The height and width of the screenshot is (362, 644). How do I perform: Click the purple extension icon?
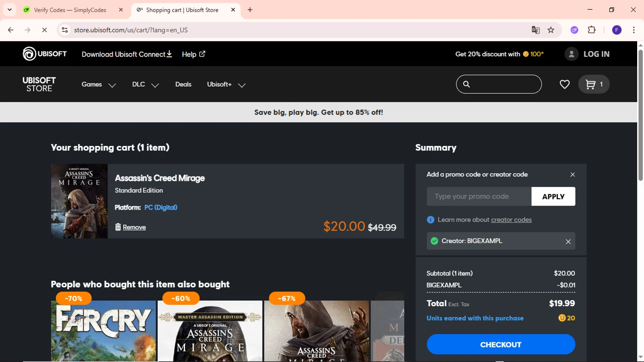pos(574,30)
